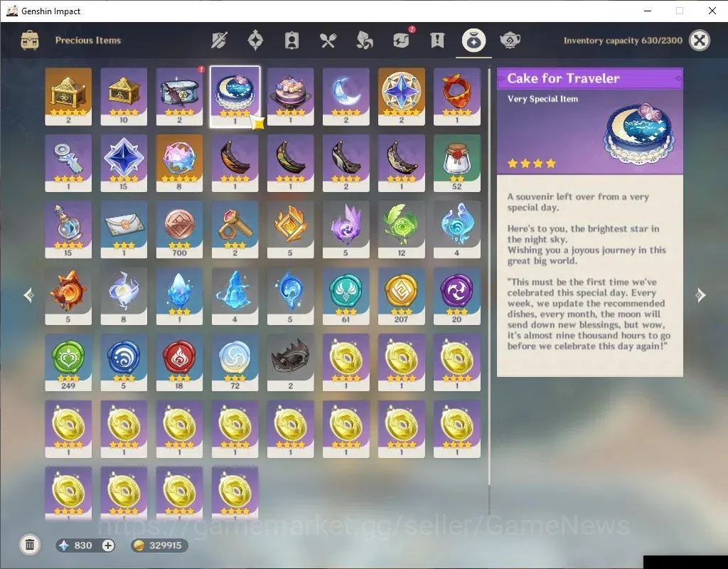Select the purple Electro seal with count 20

pyautogui.click(x=457, y=296)
